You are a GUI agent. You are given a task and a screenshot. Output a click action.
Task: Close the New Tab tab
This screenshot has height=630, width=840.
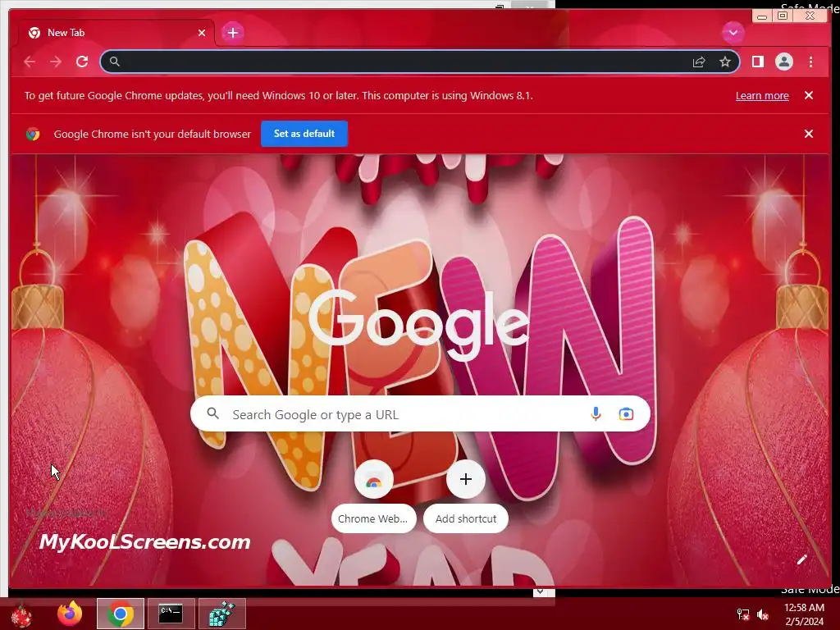(202, 33)
